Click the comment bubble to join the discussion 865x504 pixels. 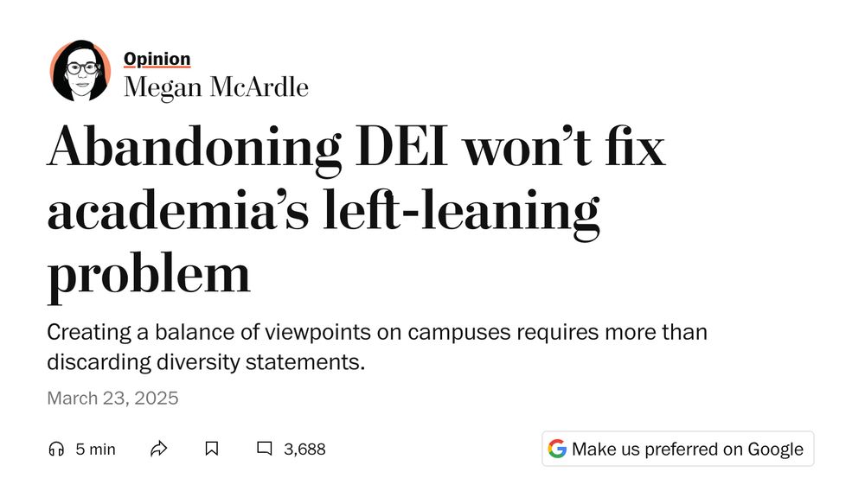265,449
